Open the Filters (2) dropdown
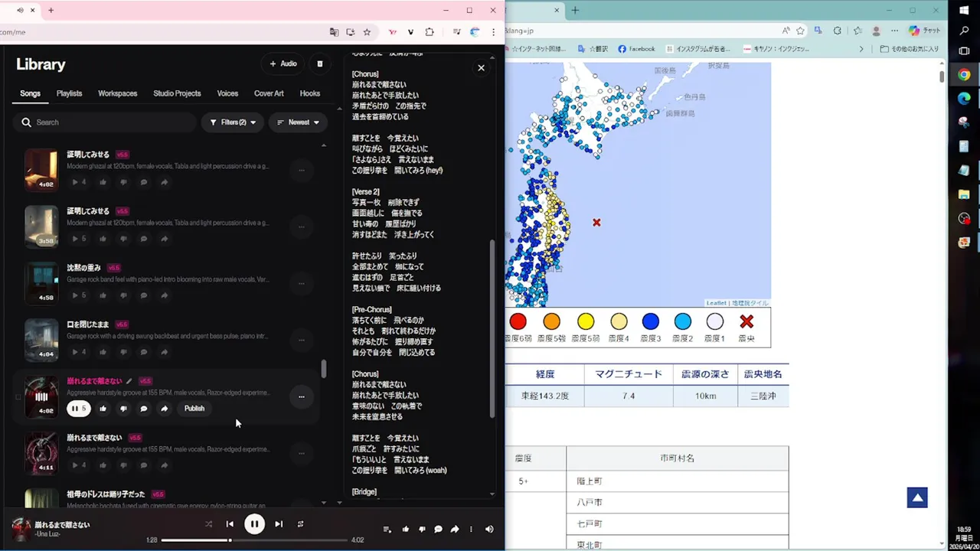 233,122
